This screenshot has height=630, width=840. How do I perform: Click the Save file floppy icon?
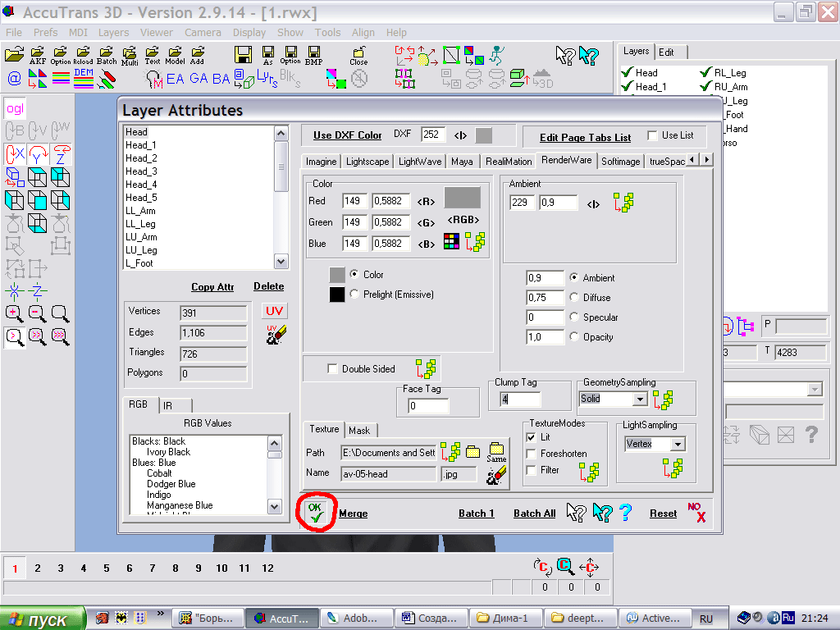(x=243, y=55)
